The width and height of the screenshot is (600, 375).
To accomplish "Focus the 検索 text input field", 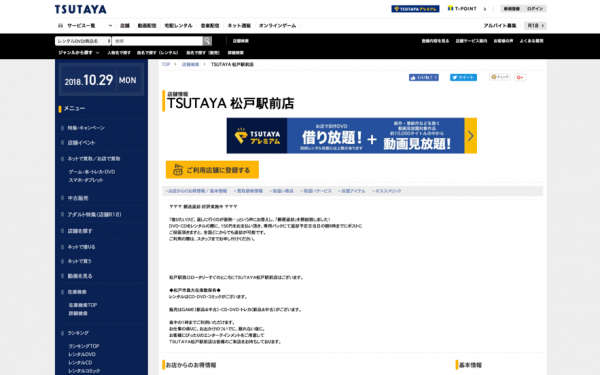I will [157, 41].
